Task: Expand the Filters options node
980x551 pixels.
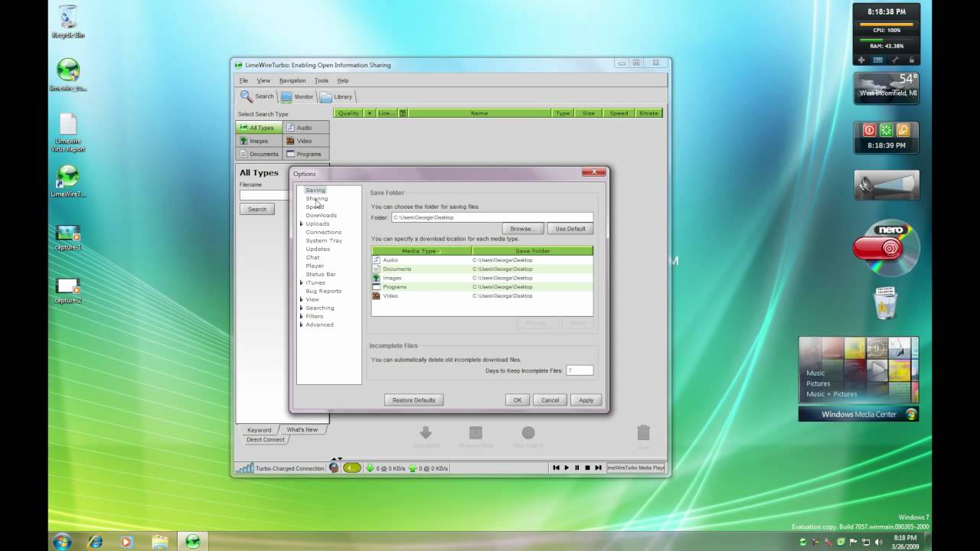Action: [x=301, y=316]
